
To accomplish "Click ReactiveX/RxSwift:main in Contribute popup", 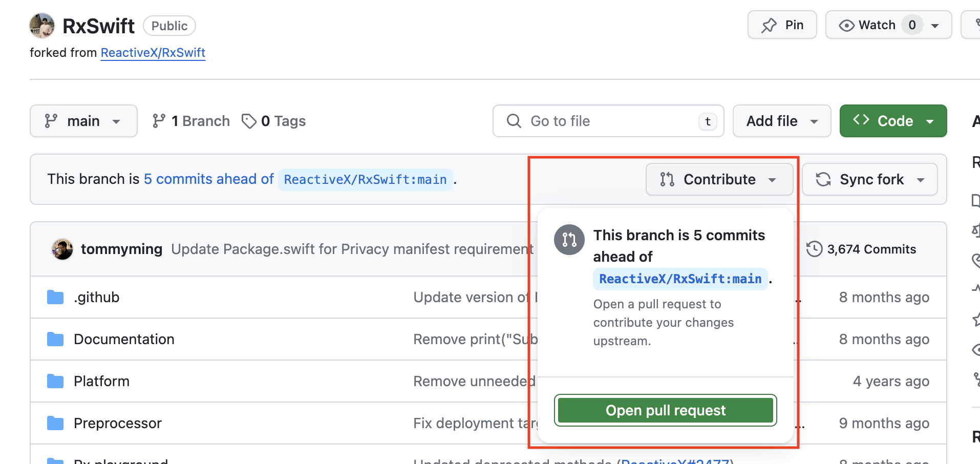I will 680,279.
